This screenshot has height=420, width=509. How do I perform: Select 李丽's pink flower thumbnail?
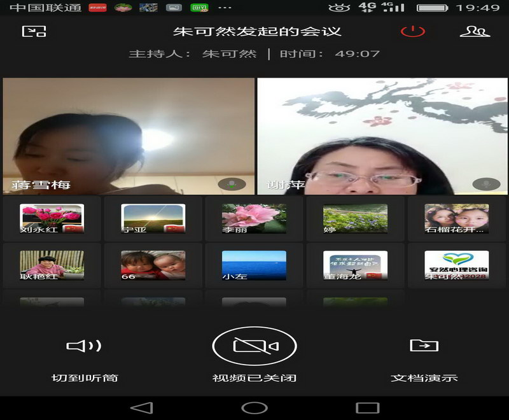click(x=254, y=219)
